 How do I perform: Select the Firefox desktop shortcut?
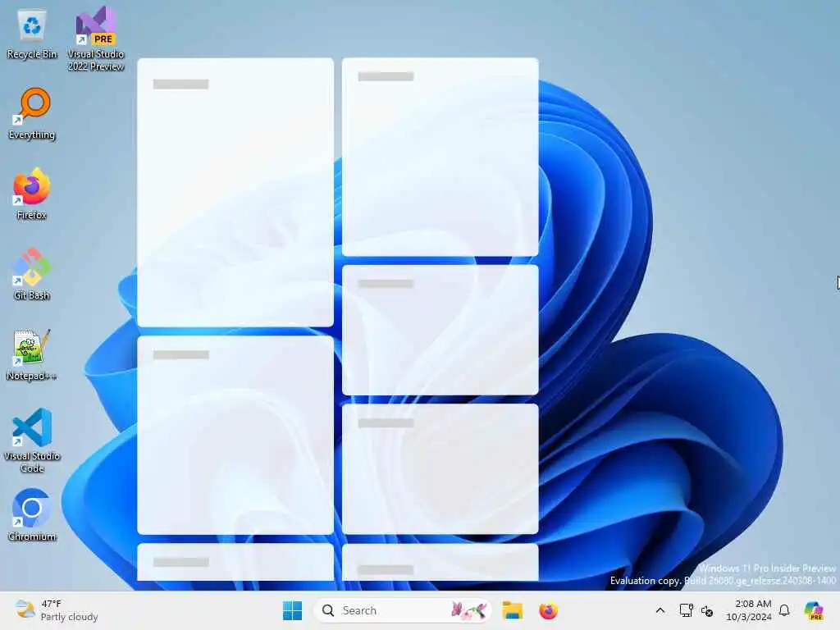(32, 194)
